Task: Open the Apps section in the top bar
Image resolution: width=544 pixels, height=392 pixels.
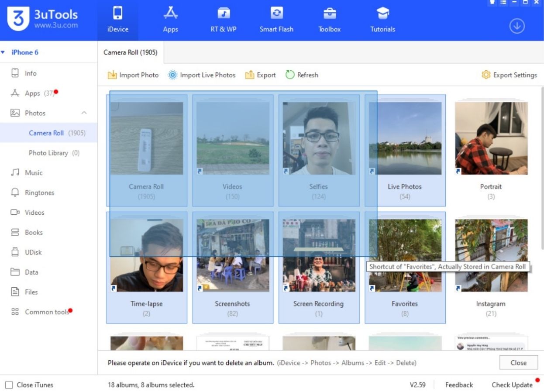Action: [170, 20]
